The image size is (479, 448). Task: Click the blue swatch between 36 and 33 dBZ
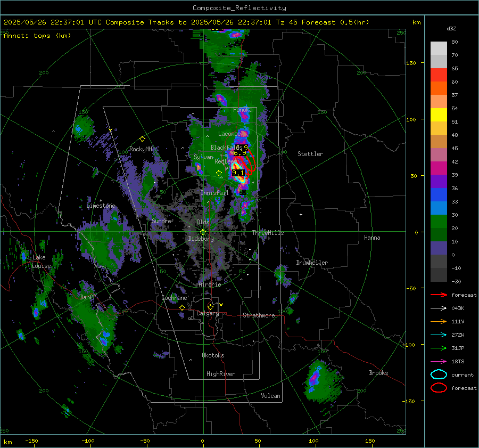439,195
